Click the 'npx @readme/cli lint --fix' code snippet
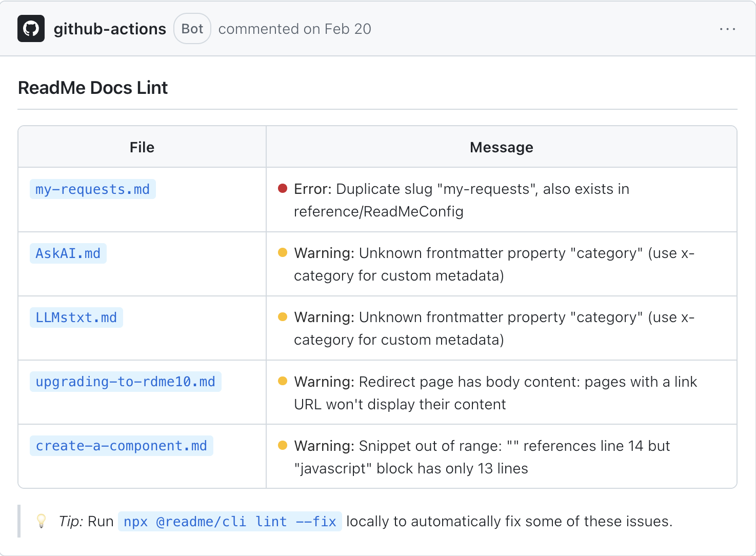This screenshot has width=756, height=556. pos(230,521)
